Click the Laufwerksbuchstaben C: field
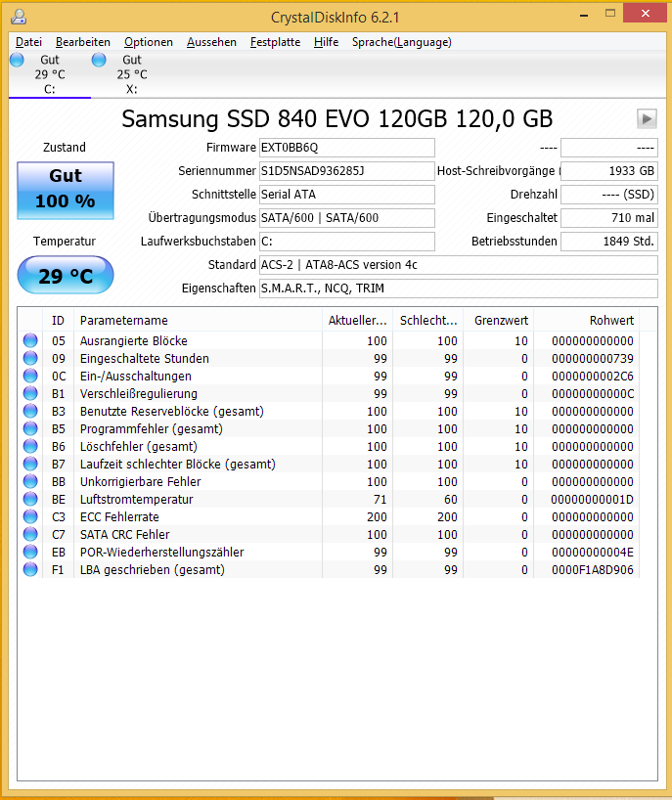The image size is (672, 800). coord(347,242)
